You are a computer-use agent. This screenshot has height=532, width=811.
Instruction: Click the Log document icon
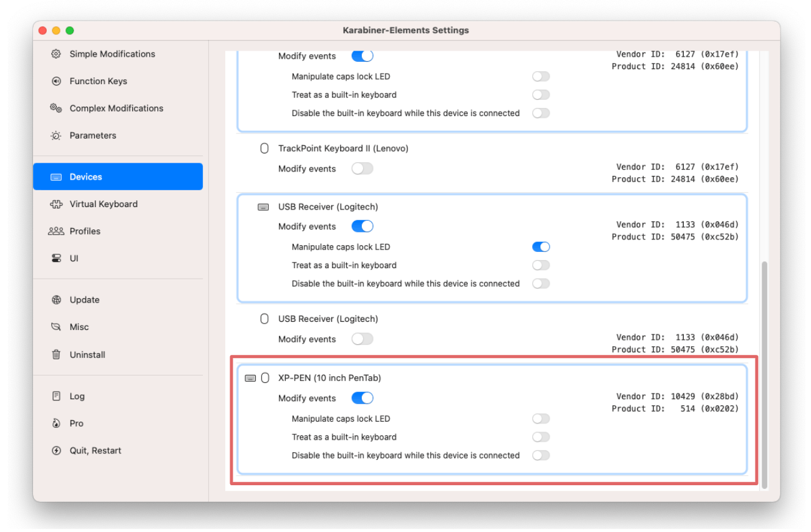coord(56,396)
